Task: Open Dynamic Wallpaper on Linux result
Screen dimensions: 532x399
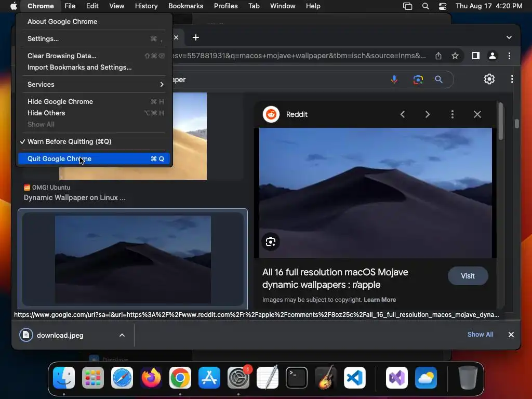Action: pyautogui.click(x=75, y=197)
